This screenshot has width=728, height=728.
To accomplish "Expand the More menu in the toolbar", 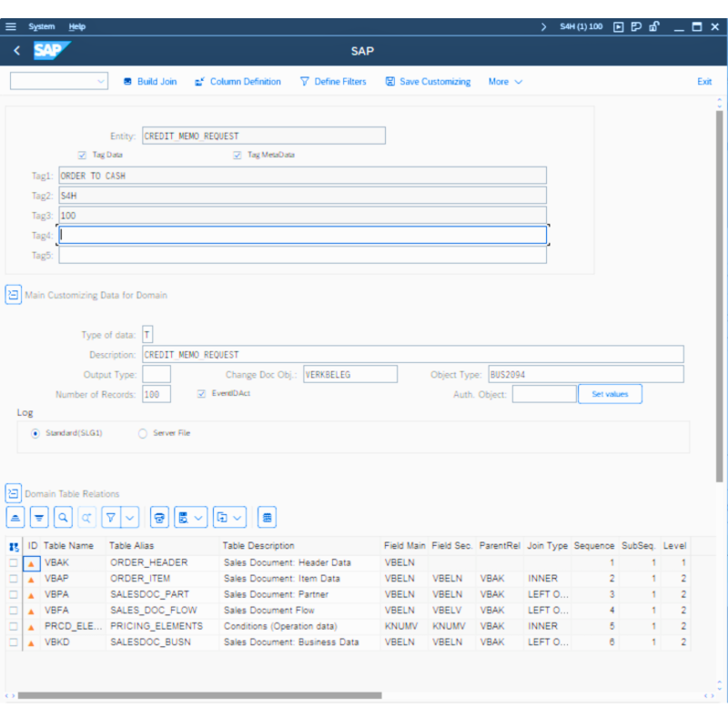I will (504, 81).
